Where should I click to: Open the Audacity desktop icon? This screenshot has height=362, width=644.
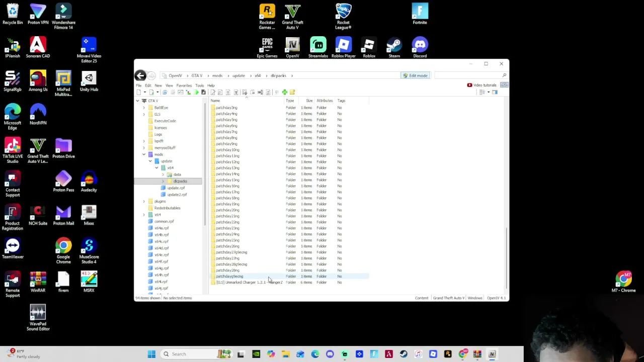coord(89,182)
